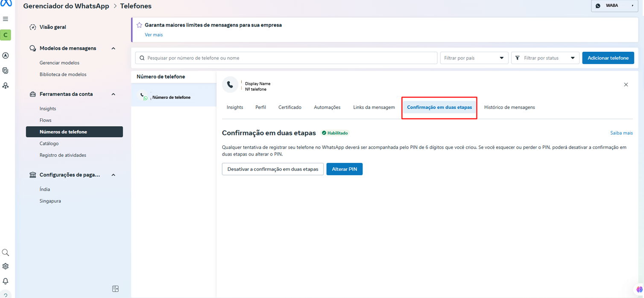Collapse the Ferramentas da conta section
The image size is (644, 298).
(x=113, y=94)
